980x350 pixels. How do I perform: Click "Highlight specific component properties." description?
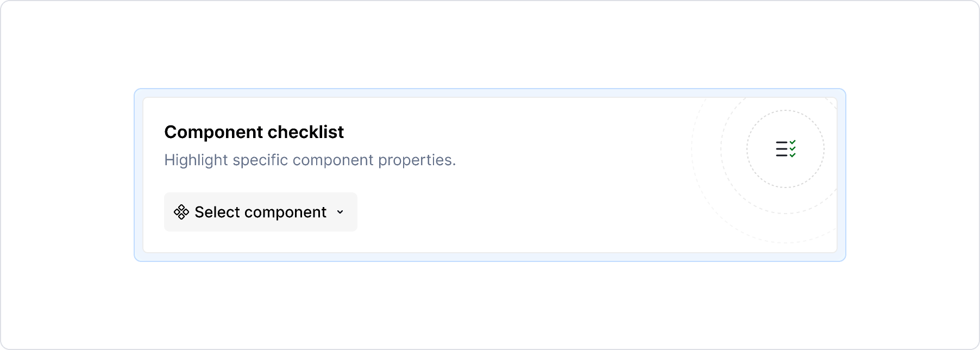[310, 160]
